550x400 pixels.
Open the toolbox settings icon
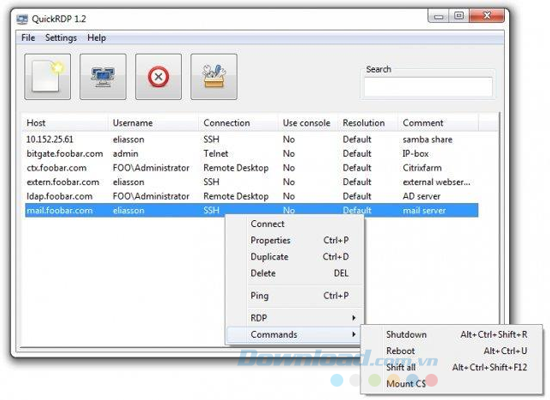(x=214, y=76)
